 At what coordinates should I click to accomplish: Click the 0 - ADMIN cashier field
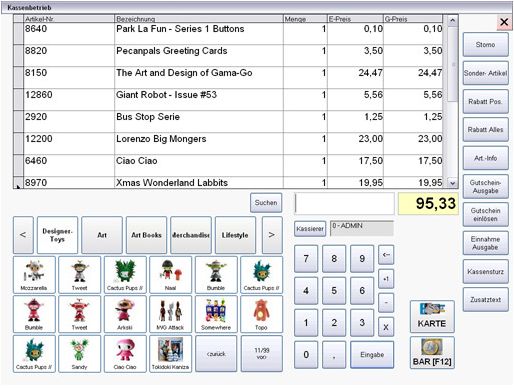tap(362, 229)
